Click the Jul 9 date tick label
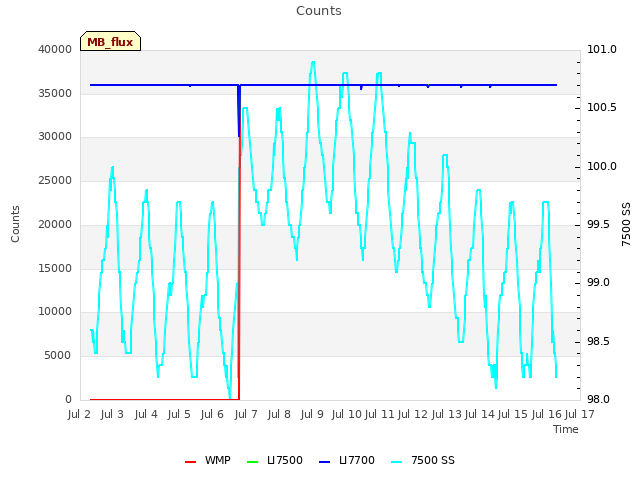 pos(312,414)
